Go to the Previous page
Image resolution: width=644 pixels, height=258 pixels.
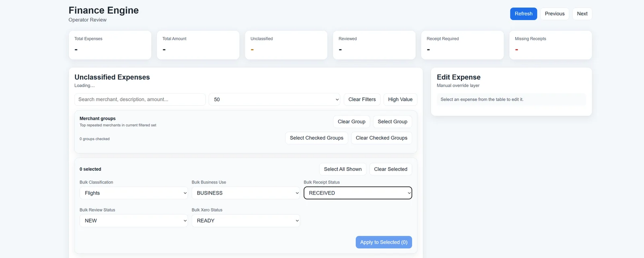[554, 14]
